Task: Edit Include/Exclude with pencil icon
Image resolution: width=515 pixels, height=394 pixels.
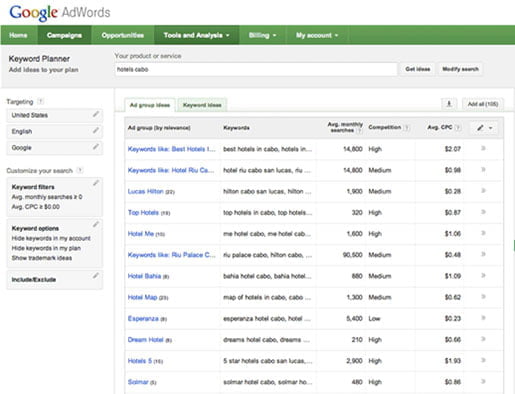Action: [x=96, y=275]
